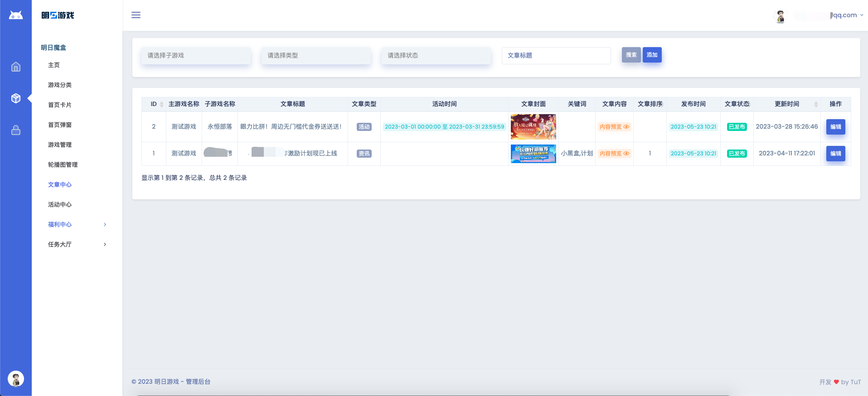Go to 轮播图管理 menu item
The width and height of the screenshot is (868, 396).
(63, 164)
